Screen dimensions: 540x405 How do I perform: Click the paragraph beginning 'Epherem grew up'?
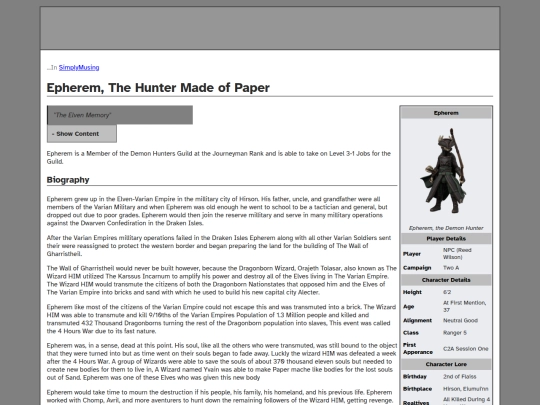217,211
